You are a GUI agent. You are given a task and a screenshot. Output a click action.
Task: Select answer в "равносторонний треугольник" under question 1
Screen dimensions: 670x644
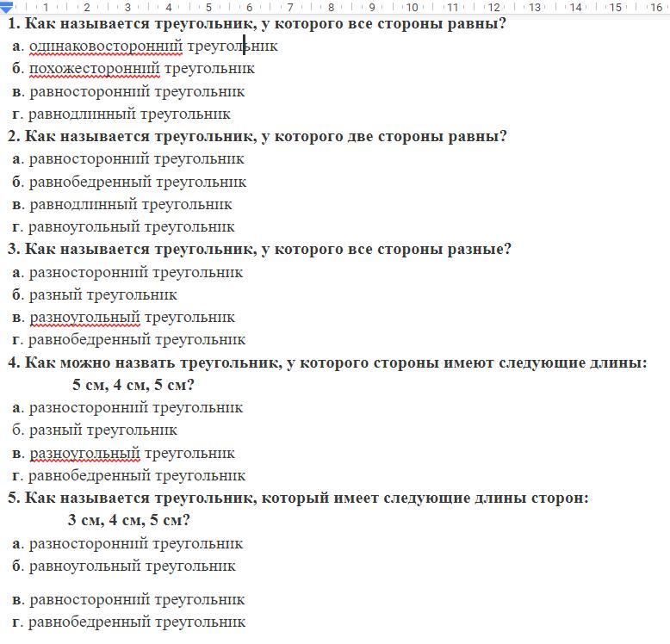coord(136,91)
